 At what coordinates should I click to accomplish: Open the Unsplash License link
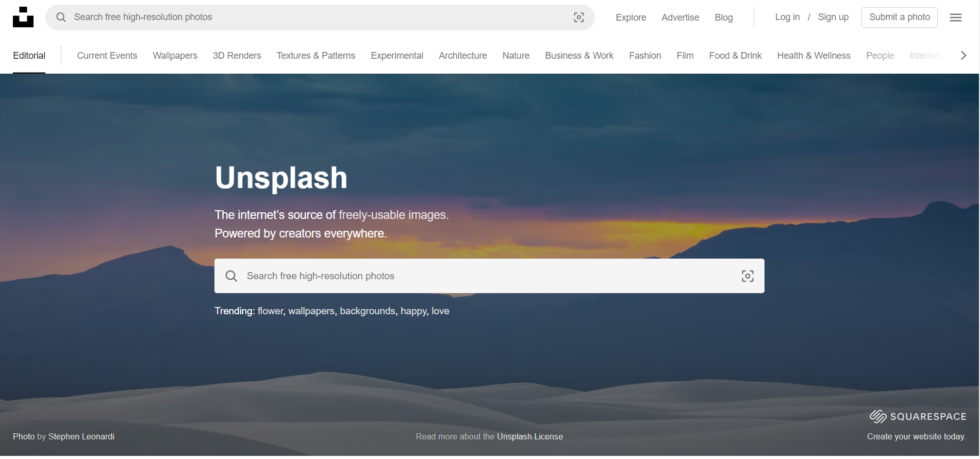pos(530,437)
